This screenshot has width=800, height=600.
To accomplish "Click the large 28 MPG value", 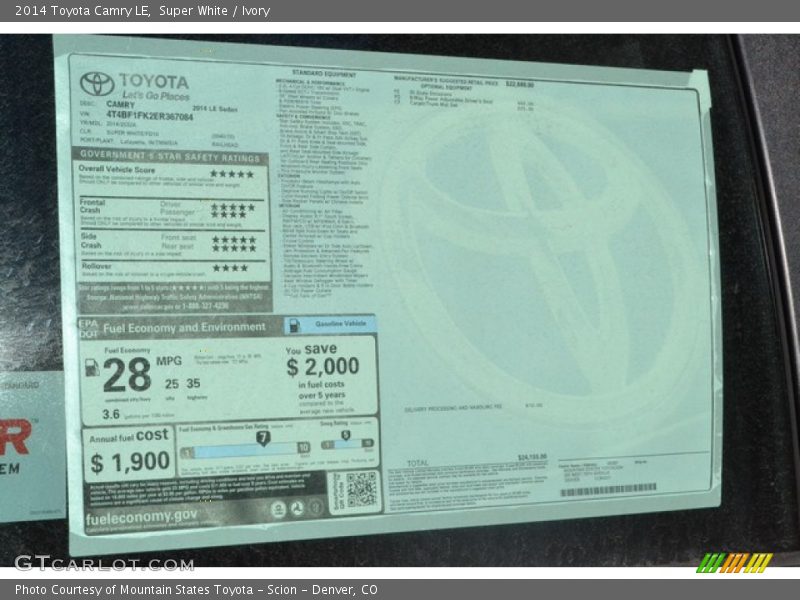I will [x=127, y=374].
